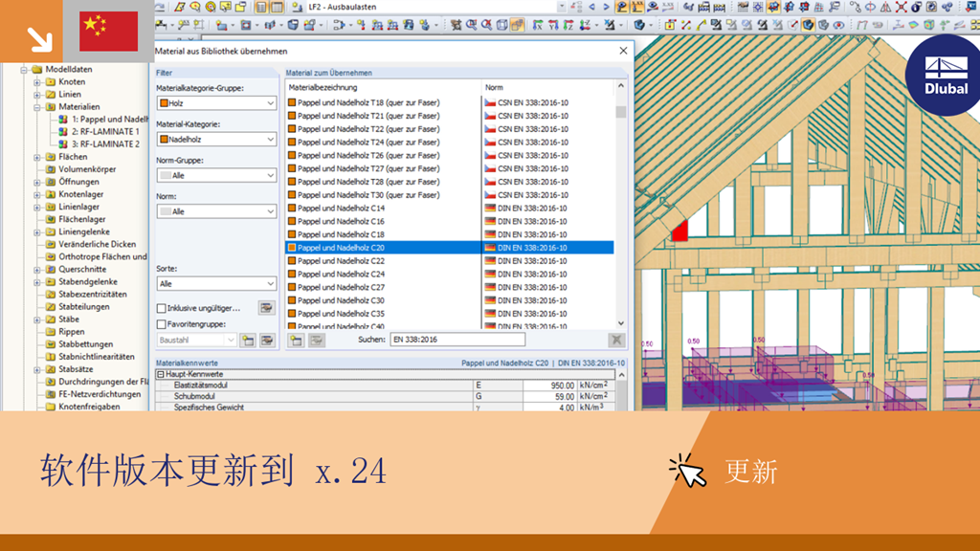980x551 pixels.
Task: Click the info bomb toolbar icon
Action: click(916, 7)
